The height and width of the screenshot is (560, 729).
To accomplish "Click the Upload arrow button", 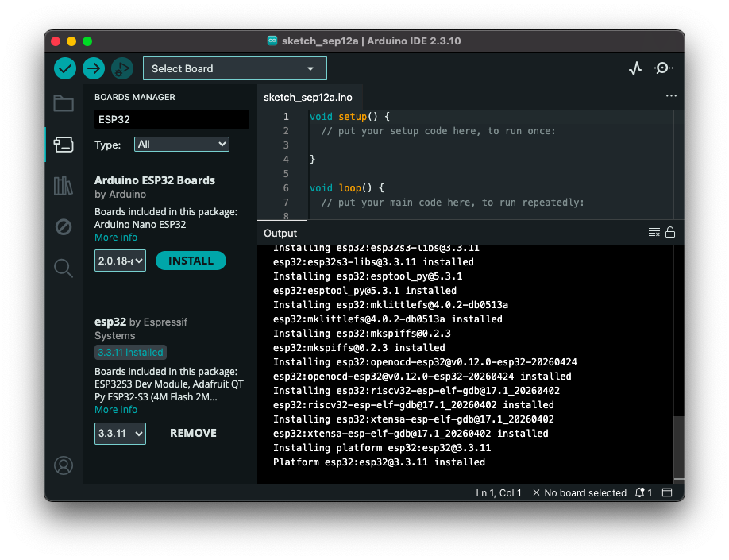I will tap(94, 68).
